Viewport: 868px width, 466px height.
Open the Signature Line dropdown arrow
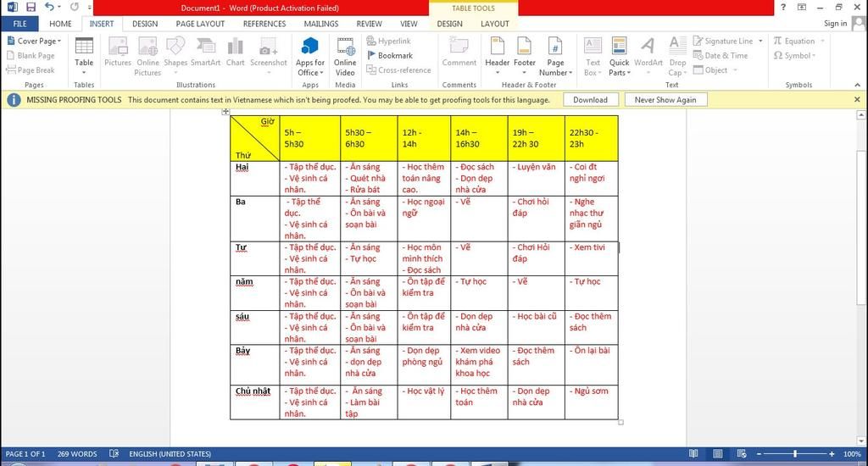760,41
